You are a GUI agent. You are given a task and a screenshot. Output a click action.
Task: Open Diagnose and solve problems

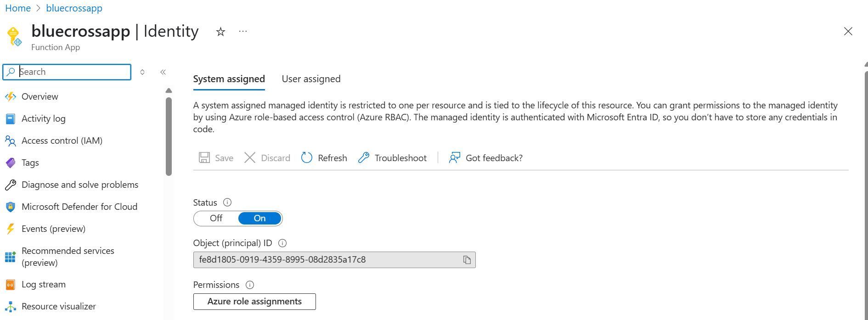[80, 185]
